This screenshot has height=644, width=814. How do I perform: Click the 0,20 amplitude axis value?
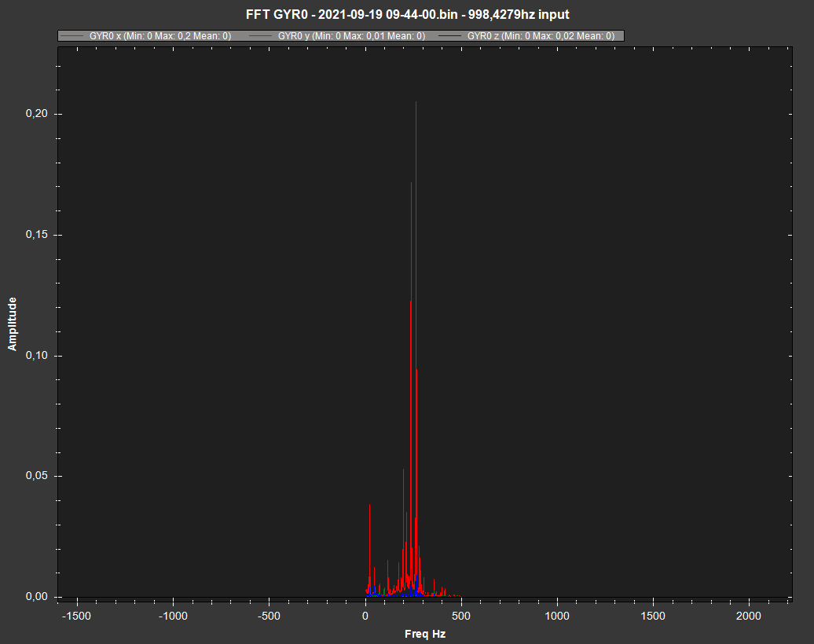click(37, 114)
